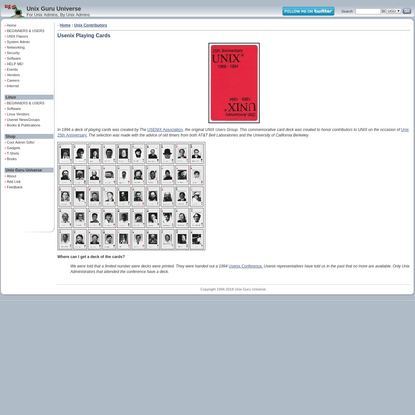Open the Usenet NewsGroups link
Viewport: 415px width, 415px height.
[23, 120]
